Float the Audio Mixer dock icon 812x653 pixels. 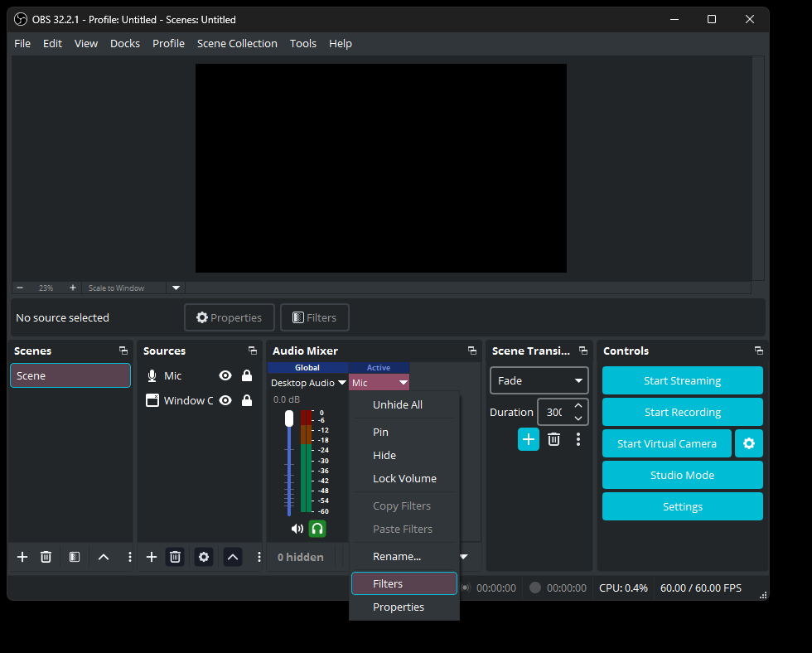point(472,351)
